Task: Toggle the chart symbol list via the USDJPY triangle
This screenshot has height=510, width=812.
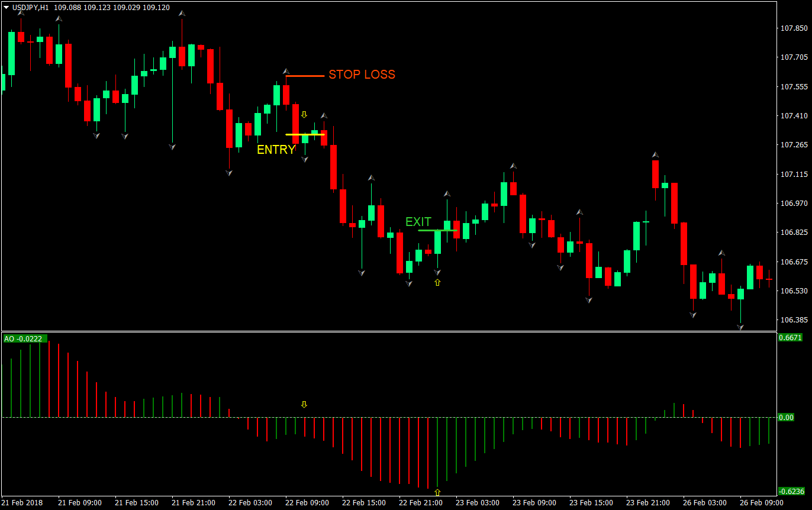Action: click(x=6, y=8)
